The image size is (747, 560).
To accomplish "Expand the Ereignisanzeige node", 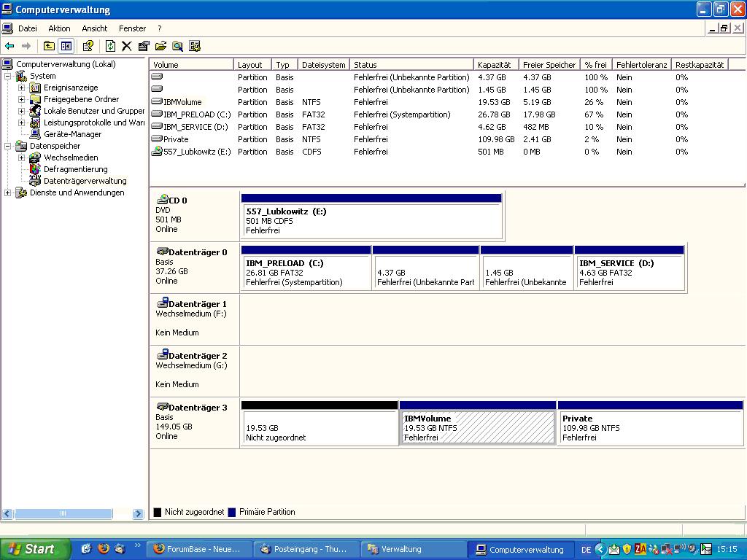I will tap(22, 87).
